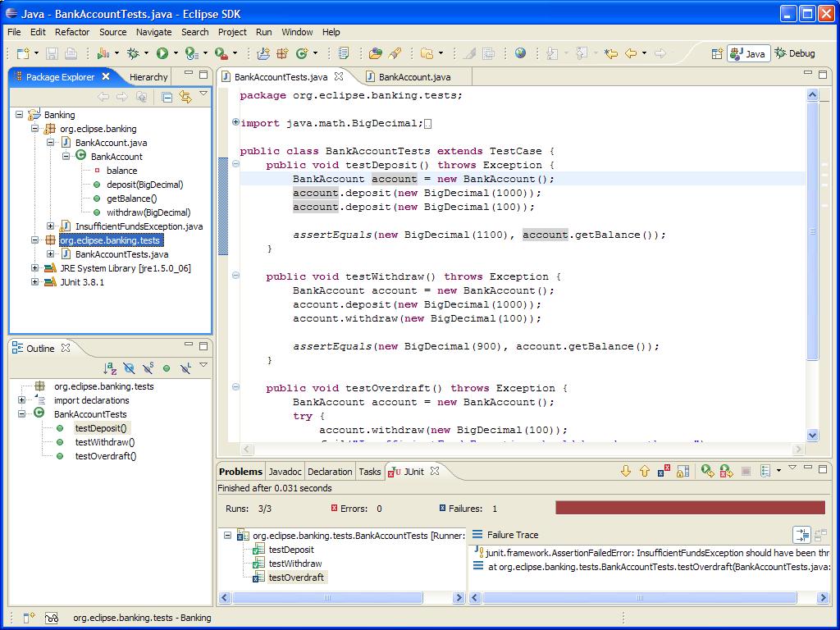Click the editor vertical scrollbar thumb
Screen dimensions: 840x630
pyautogui.click(x=812, y=231)
